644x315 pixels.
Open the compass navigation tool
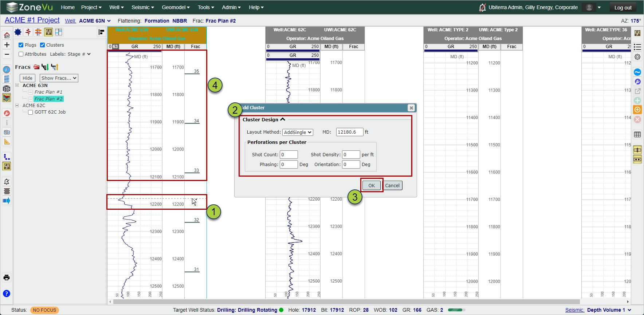[7, 70]
